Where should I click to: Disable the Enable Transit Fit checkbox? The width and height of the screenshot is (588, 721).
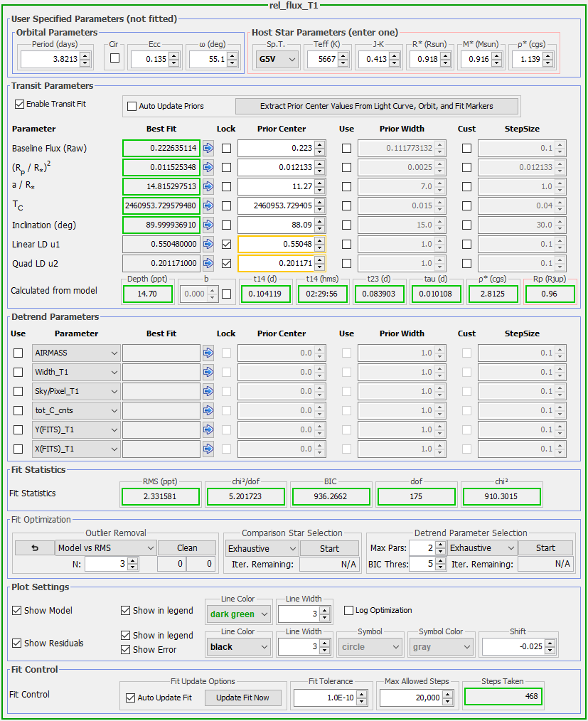(19, 104)
